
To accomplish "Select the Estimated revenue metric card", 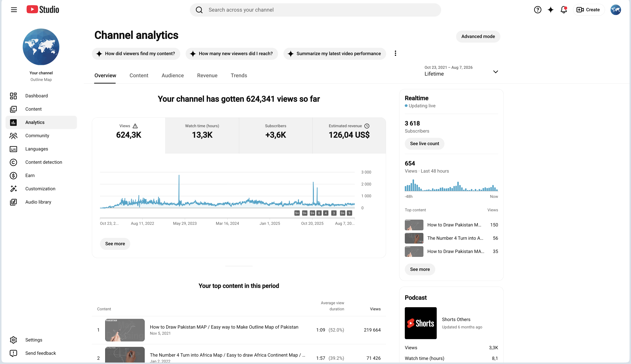I will click(x=349, y=136).
